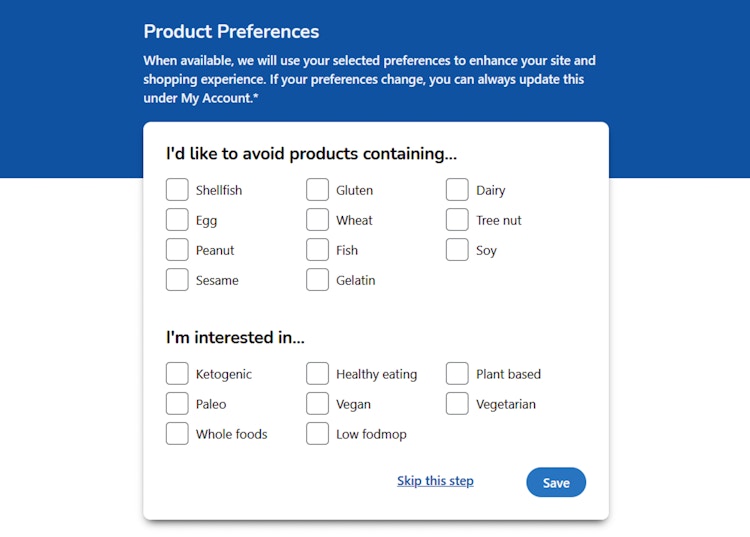Enable the Vegetarian interest
Image resolution: width=750 pixels, height=537 pixels.
(457, 404)
